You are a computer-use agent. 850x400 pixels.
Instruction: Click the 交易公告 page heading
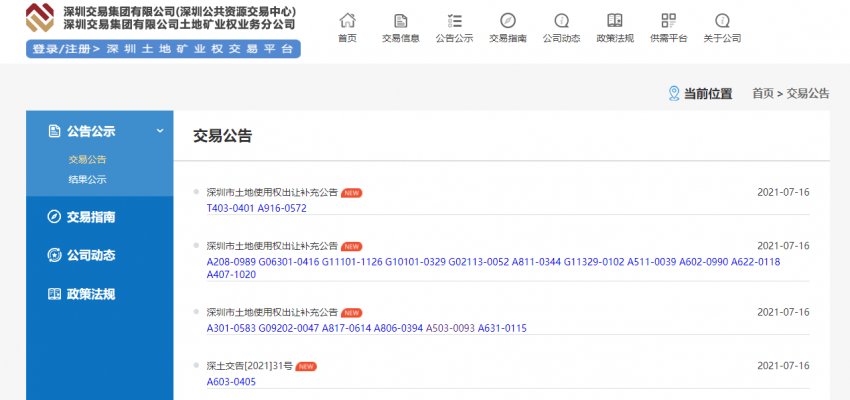point(222,136)
